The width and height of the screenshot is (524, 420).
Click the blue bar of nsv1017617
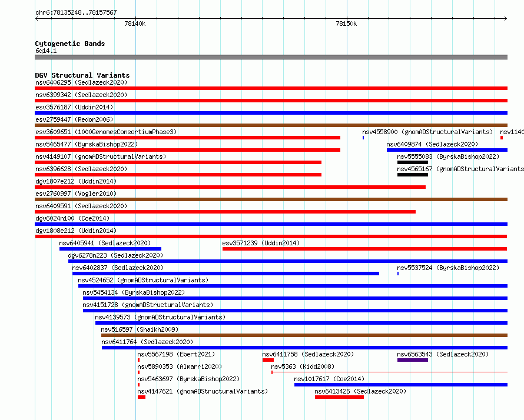(x=401, y=385)
